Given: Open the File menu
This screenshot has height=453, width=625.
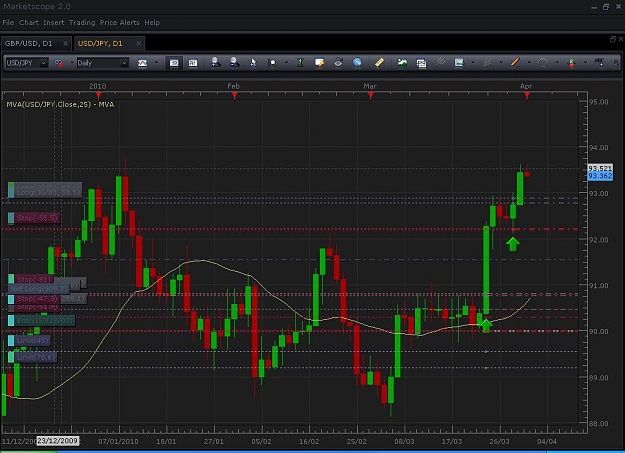Looking at the screenshot, I should [8, 23].
